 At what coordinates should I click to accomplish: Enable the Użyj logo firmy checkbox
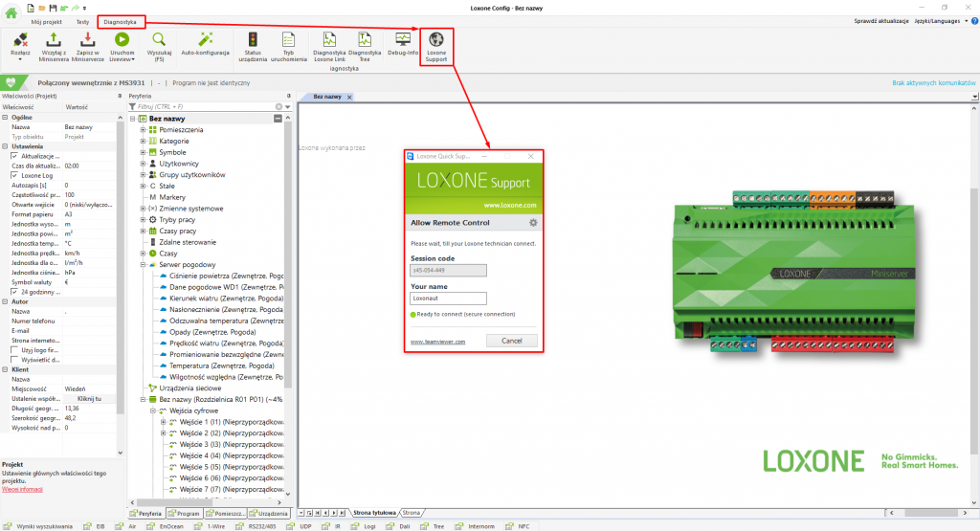pyautogui.click(x=13, y=350)
